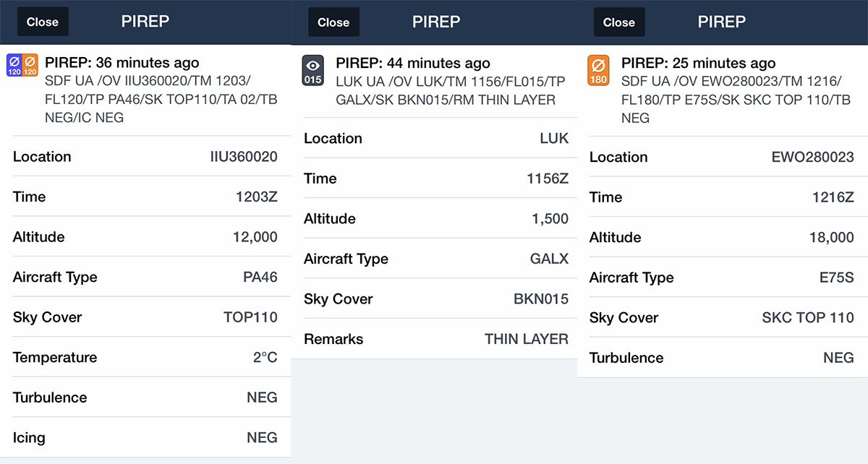Close the EWO280023 PIREP panel
Viewport: 868px width, 464px height.
click(619, 22)
